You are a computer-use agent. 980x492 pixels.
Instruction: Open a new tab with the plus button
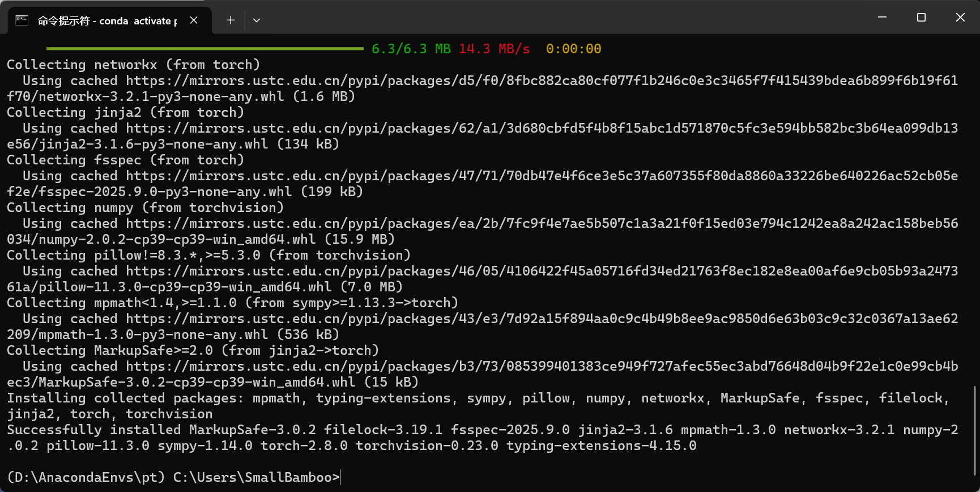coord(231,20)
